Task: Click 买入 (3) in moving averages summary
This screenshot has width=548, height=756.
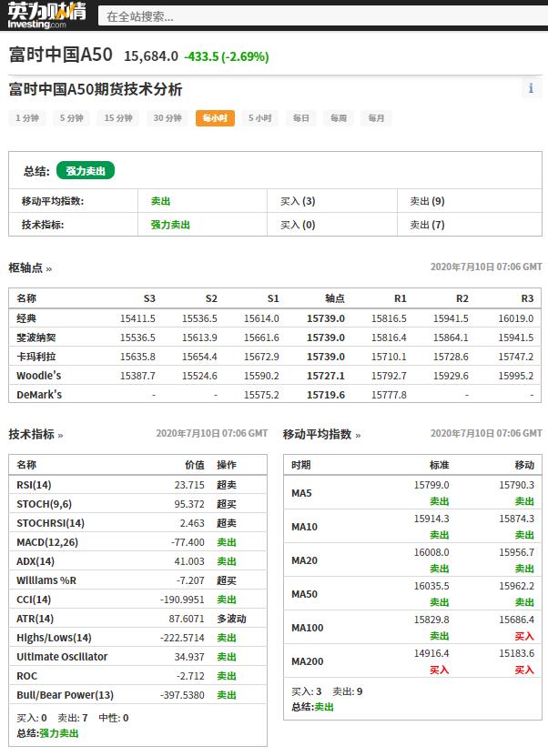Action: (x=298, y=201)
